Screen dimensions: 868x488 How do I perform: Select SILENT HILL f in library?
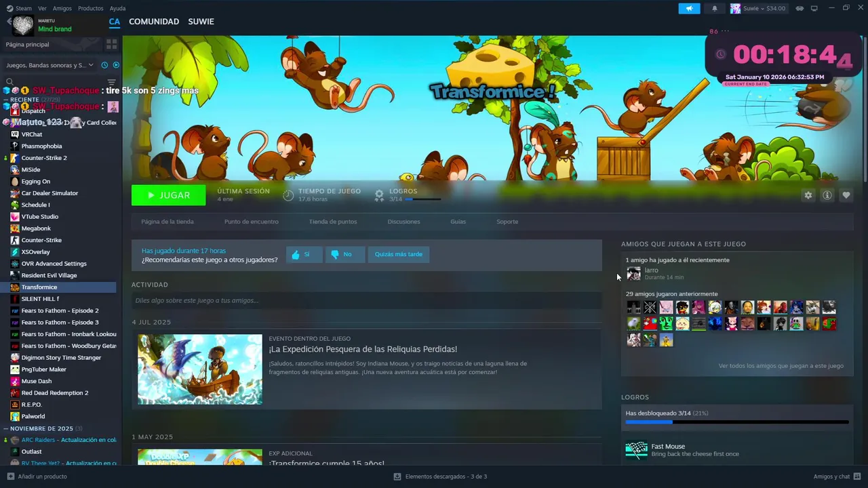pos(40,299)
